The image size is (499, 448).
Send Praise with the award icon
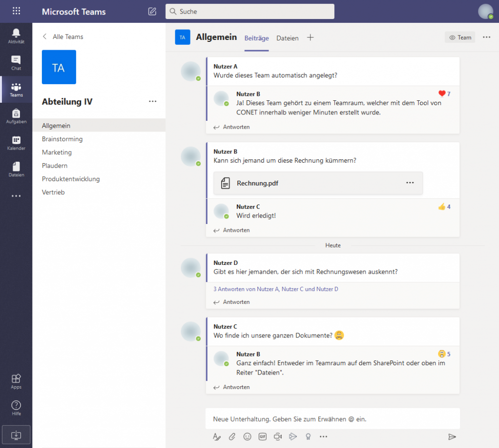click(308, 437)
